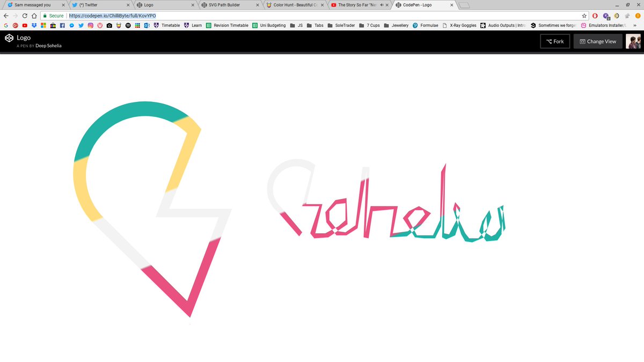Open the JS bookmarks folder
644x362 pixels.
tap(296, 25)
